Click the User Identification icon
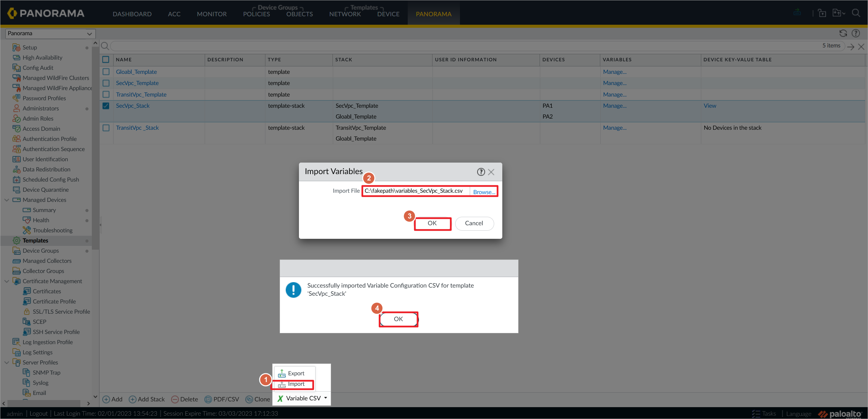 coord(16,159)
